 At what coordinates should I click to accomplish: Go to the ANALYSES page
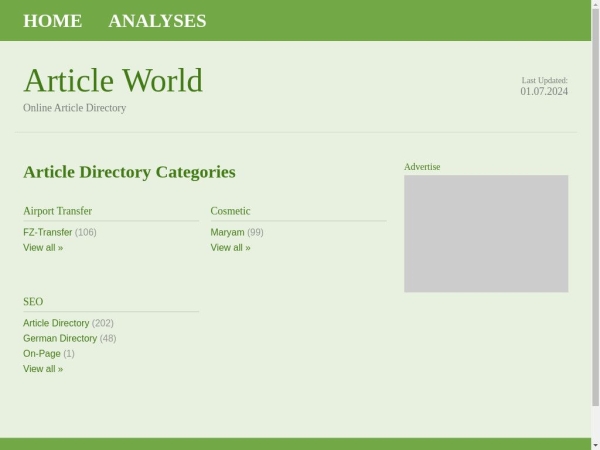click(157, 21)
